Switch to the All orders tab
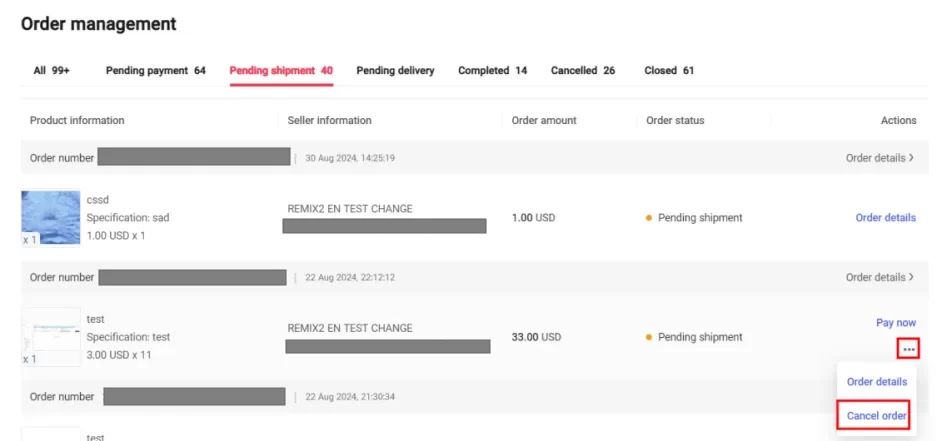Screen dimensions: 937x441 51,71
